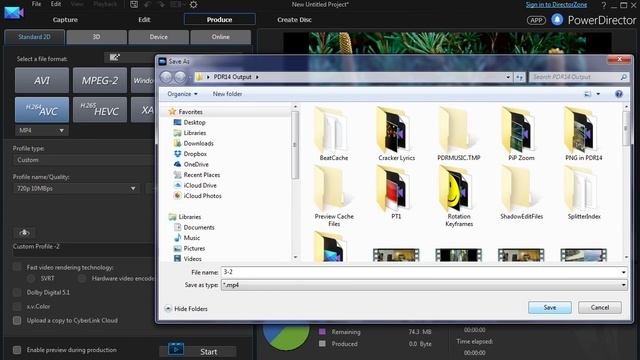Open the PT1 folder
Image resolution: width=640 pixels, height=360 pixels.
pos(396,193)
